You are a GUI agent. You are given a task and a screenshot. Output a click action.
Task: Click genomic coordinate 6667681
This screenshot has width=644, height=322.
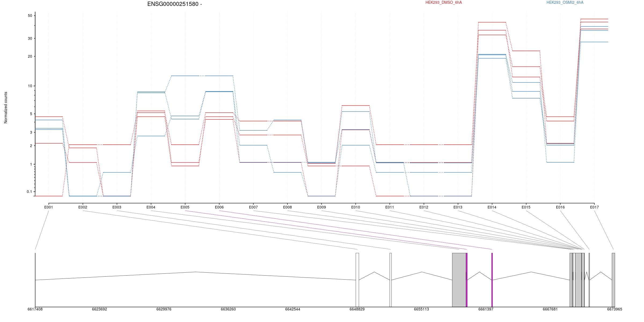pos(550,309)
